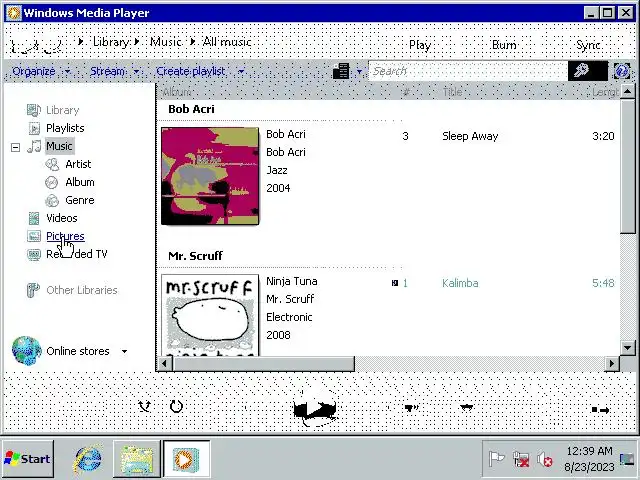640x480 pixels.
Task: Select the Bob Acri album art thumbnail
Action: point(210,176)
